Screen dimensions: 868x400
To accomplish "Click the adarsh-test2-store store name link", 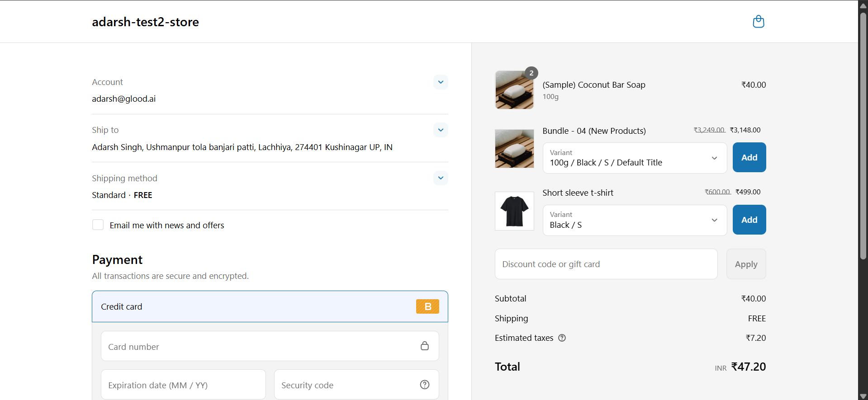I will [x=145, y=22].
